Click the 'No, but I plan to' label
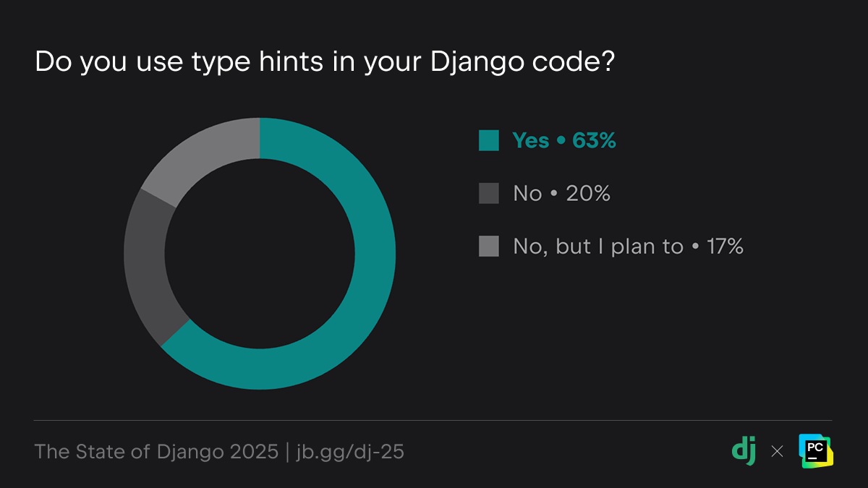The height and width of the screenshot is (488, 868). click(598, 247)
